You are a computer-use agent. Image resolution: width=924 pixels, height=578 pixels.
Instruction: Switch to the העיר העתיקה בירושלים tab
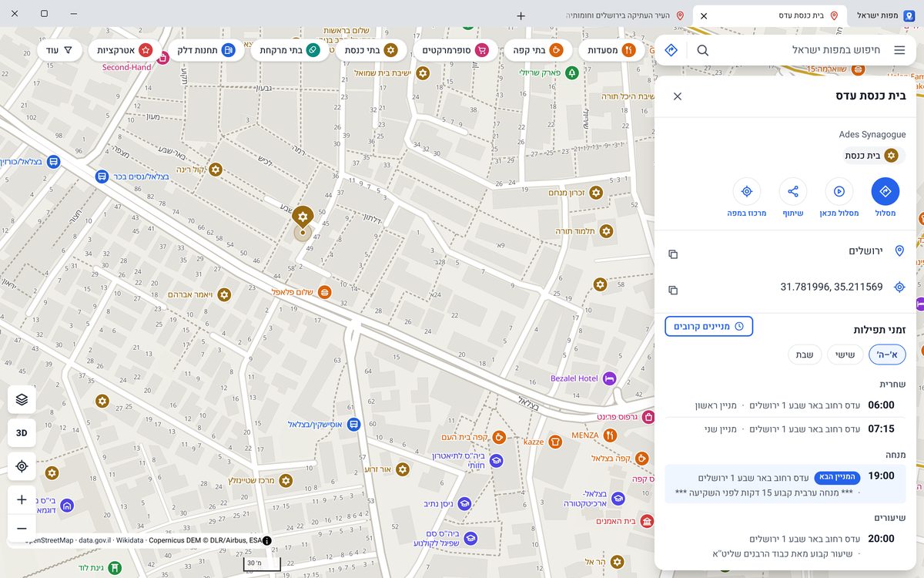(624, 15)
